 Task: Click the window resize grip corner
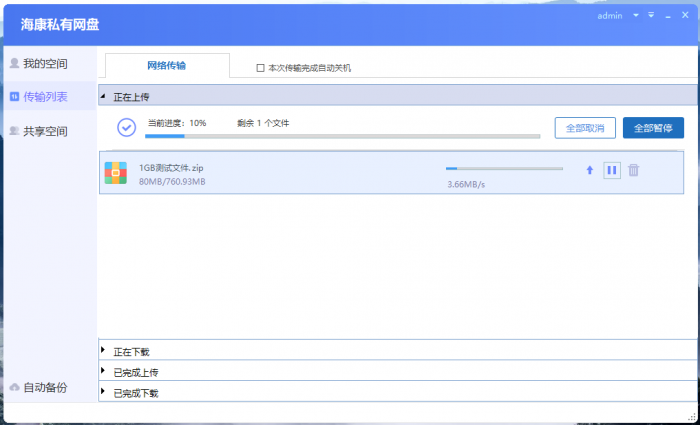click(693, 417)
